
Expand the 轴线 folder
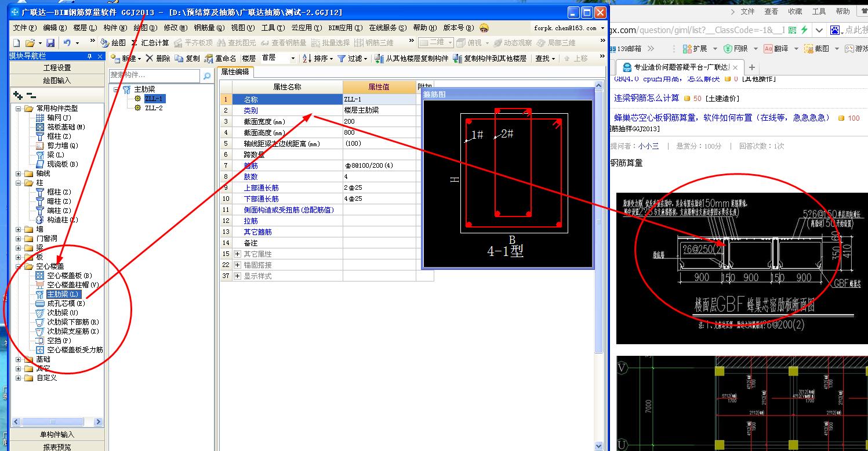click(x=18, y=174)
